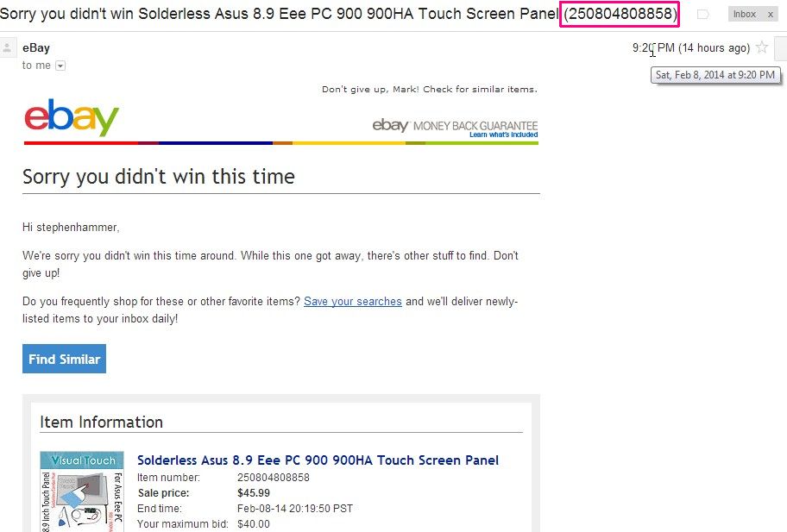Open item title link 'Solderless Asus 8.9 Eee PC'
The width and height of the screenshot is (787, 532).
click(x=318, y=460)
